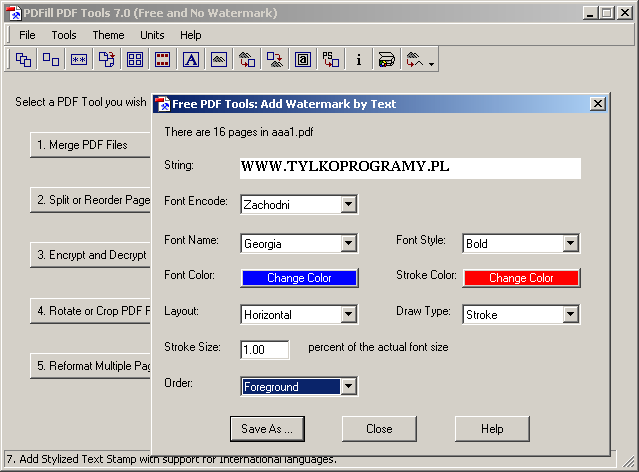Open the Order dropdown showing Foreground

tap(299, 386)
